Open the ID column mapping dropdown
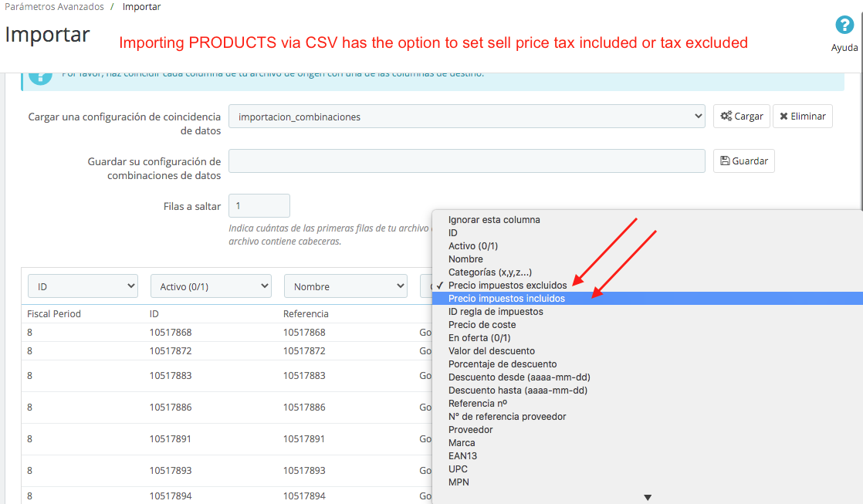 (83, 285)
